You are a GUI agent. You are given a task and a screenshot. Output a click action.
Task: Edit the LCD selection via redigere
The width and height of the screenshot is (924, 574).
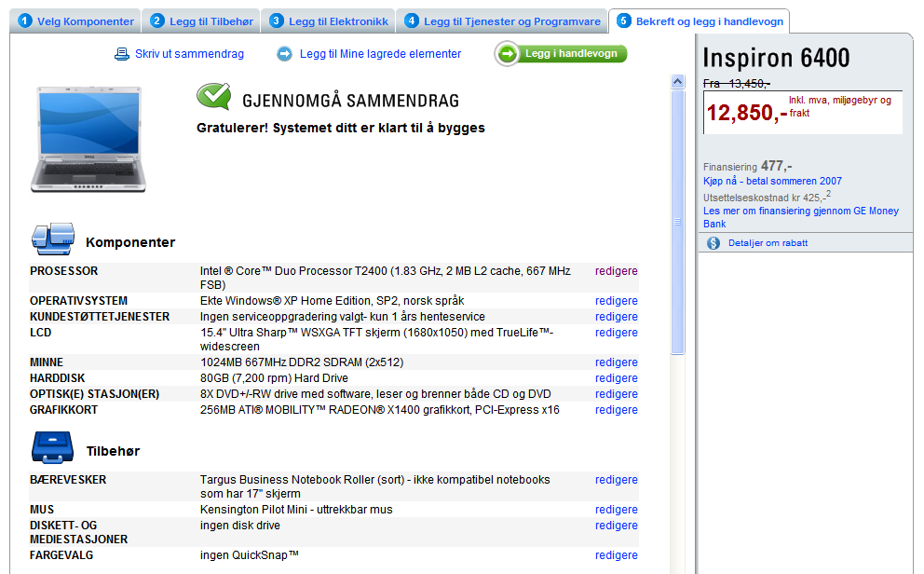pyautogui.click(x=616, y=333)
